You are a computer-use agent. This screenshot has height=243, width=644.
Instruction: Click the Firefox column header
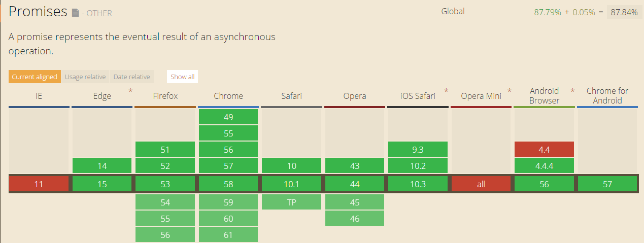[165, 96]
